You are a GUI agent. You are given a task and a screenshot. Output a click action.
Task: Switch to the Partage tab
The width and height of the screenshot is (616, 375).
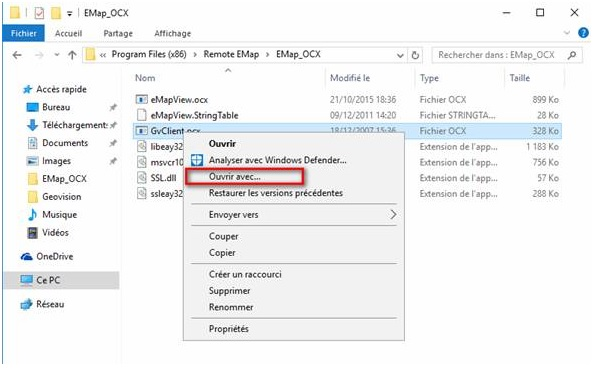(x=118, y=33)
